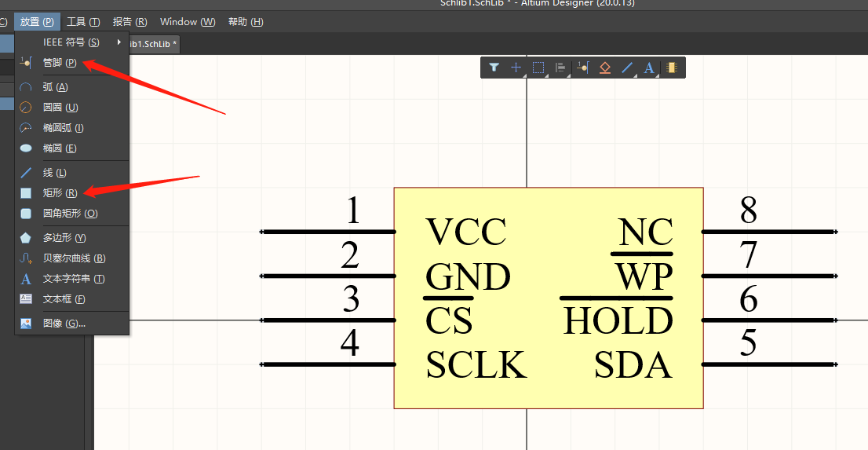Select pin 7 line on the component

[x=769, y=276]
